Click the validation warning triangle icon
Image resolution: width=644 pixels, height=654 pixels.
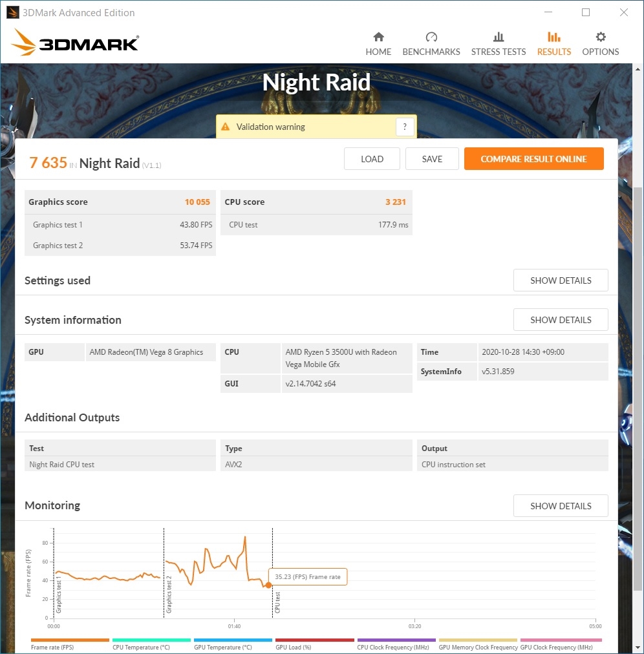point(226,127)
